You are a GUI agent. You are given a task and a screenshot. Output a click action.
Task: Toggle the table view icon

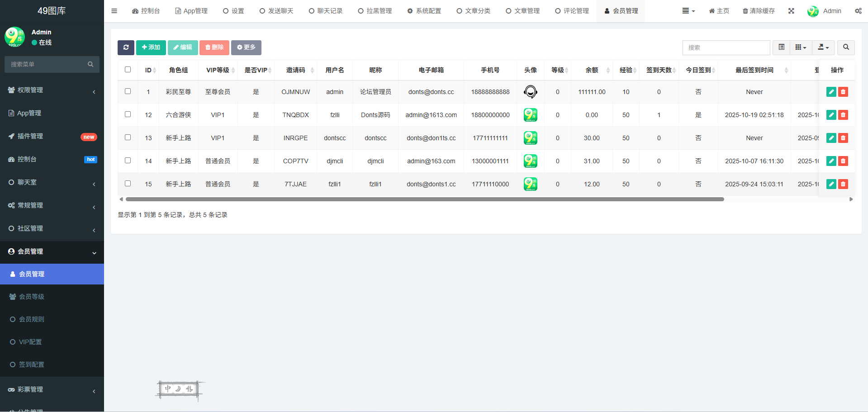781,47
